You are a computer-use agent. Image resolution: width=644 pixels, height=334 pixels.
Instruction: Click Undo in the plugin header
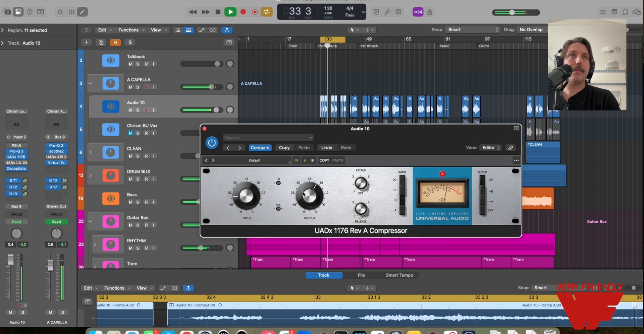pos(327,148)
